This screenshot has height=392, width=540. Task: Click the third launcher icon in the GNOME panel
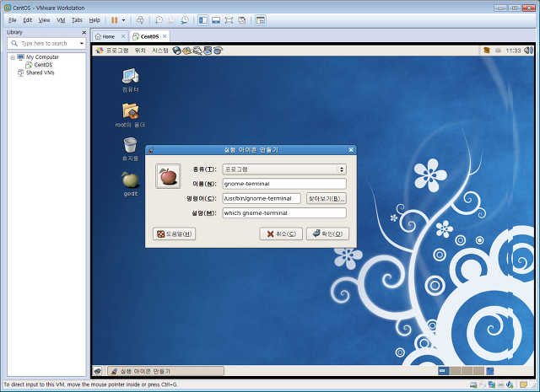pyautogui.click(x=197, y=51)
